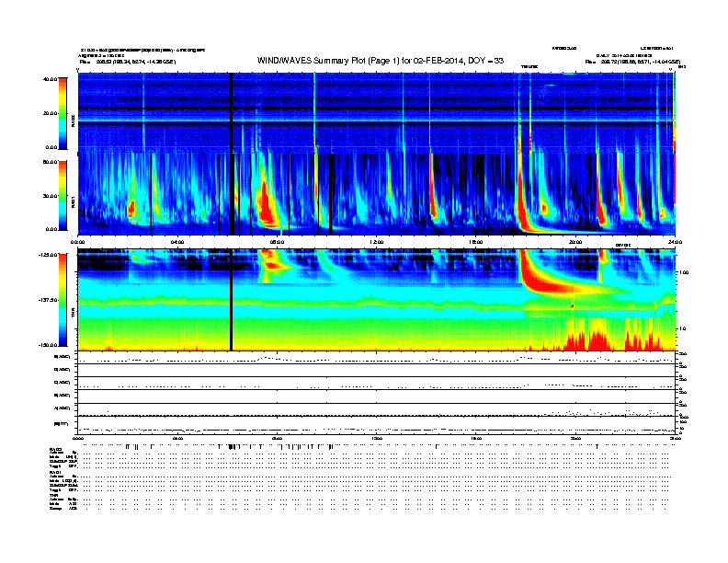Click the small red spot near 20:00 in TNR
Viewport: 728px width, 563px height.
coord(573,306)
